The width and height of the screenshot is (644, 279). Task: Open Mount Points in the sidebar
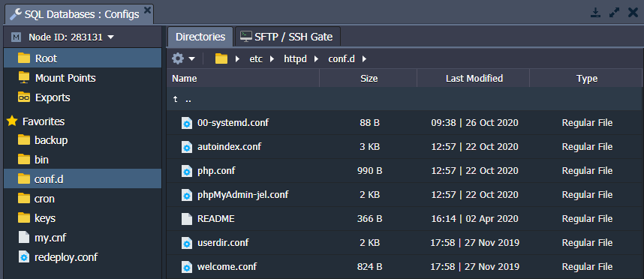[65, 78]
